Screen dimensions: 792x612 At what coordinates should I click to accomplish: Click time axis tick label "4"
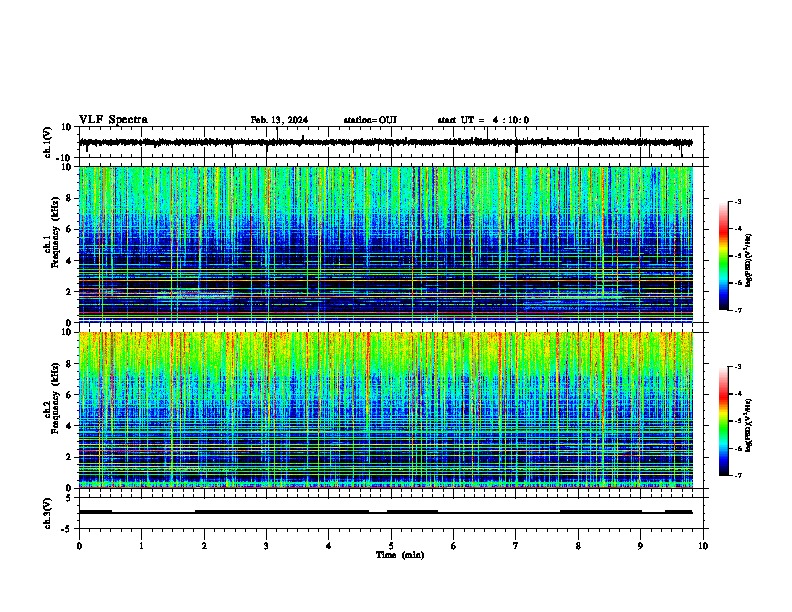(329, 546)
